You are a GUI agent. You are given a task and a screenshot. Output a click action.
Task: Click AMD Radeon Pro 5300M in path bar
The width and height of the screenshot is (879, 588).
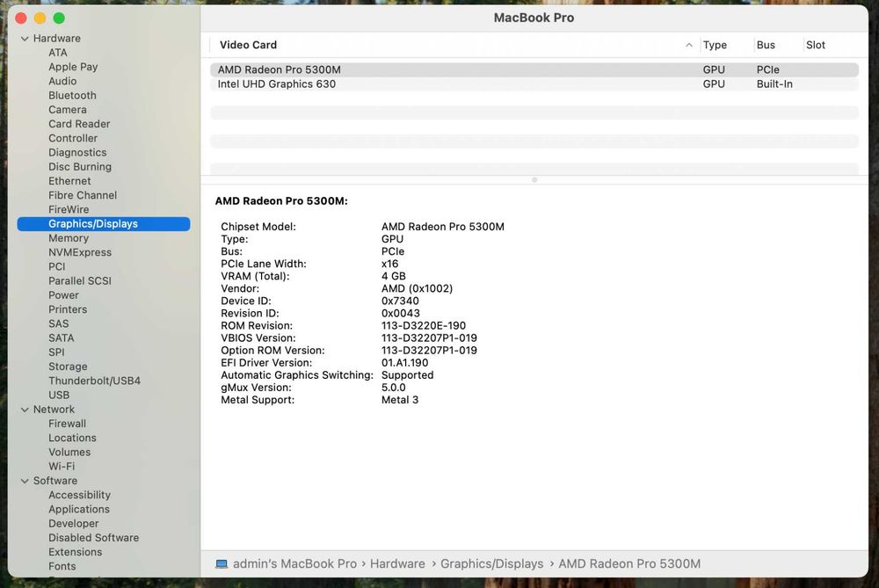(x=629, y=564)
